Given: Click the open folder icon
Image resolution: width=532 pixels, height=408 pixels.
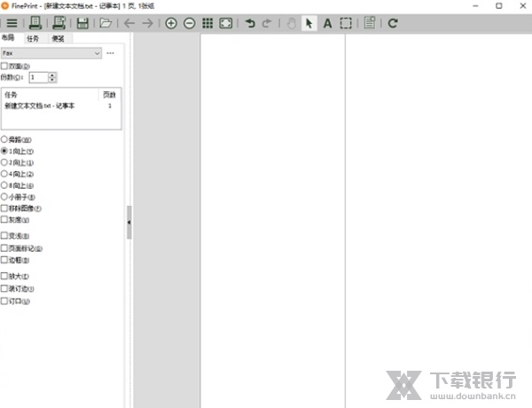Looking at the screenshot, I should [x=106, y=23].
